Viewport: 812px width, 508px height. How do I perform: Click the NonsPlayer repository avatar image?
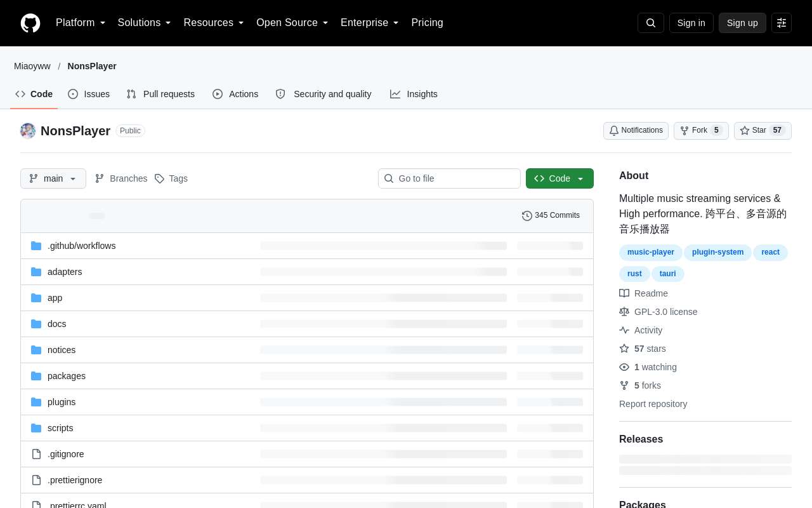(28, 131)
